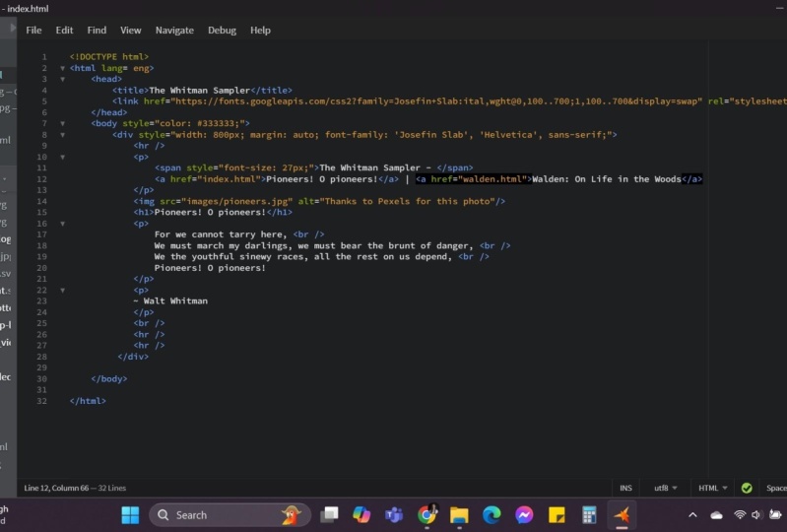Image resolution: width=787 pixels, height=532 pixels.
Task: Click line number 32 in the gutter
Action: coord(41,401)
